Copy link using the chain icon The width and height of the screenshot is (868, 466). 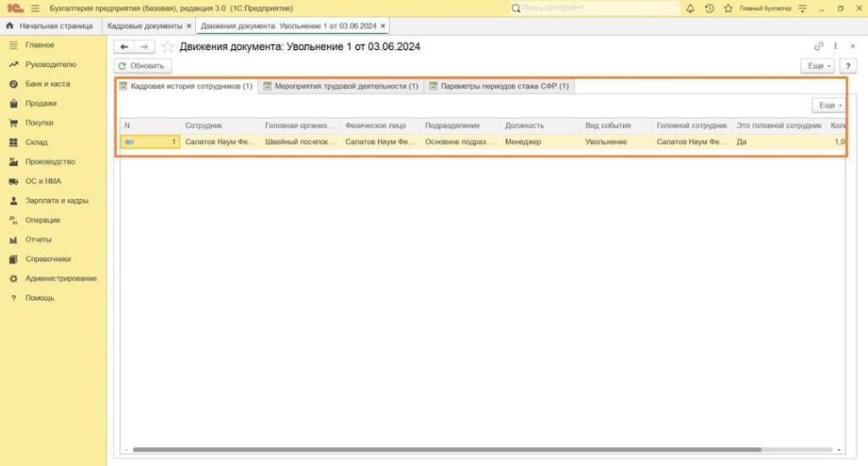click(819, 47)
